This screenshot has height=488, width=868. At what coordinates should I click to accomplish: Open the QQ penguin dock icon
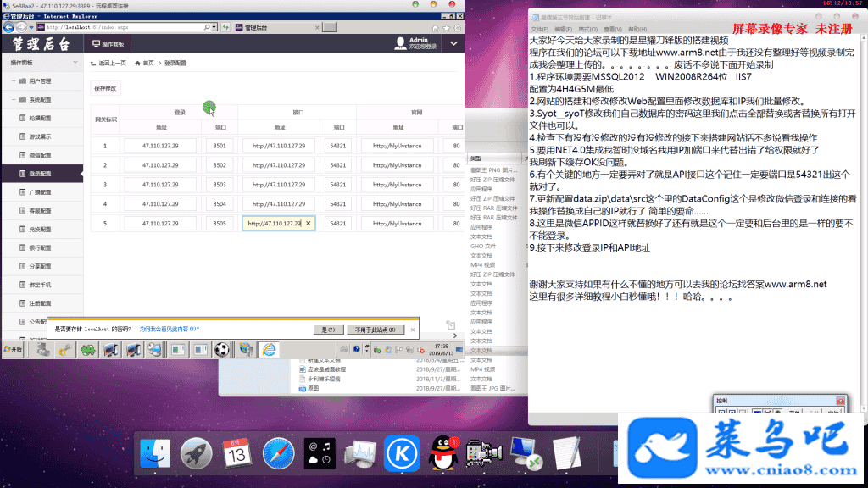pyautogui.click(x=442, y=453)
